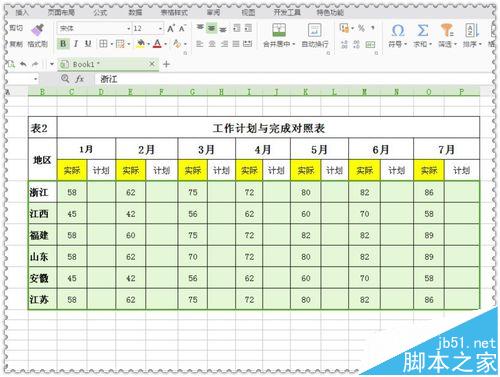Select the 浙江 row label cell
Screen dimensions: 500x377
coord(43,192)
